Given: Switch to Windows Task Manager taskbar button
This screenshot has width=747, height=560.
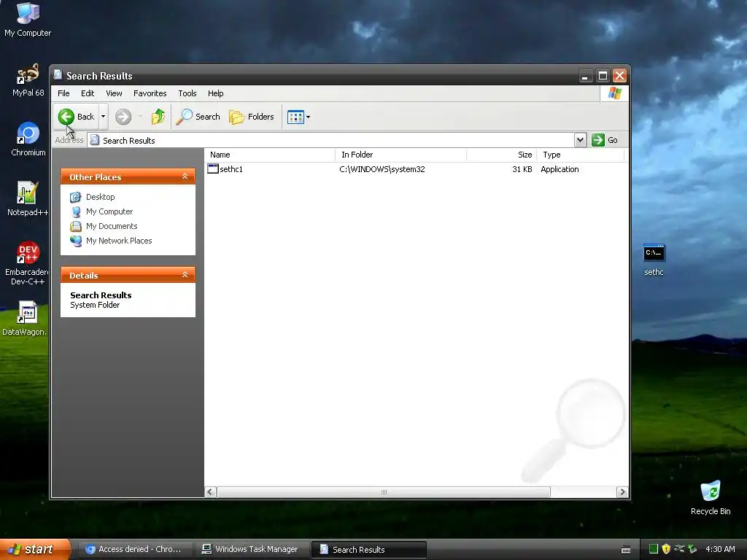Looking at the screenshot, I should tap(252, 550).
